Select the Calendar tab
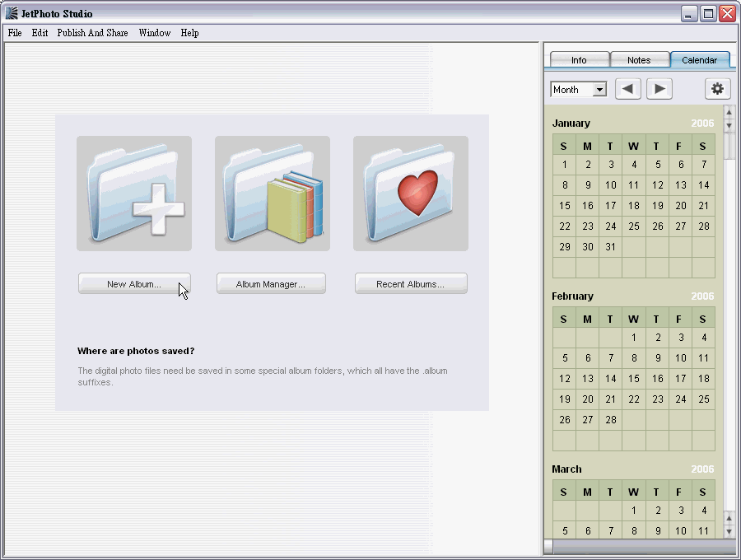741x560 pixels. [x=699, y=60]
